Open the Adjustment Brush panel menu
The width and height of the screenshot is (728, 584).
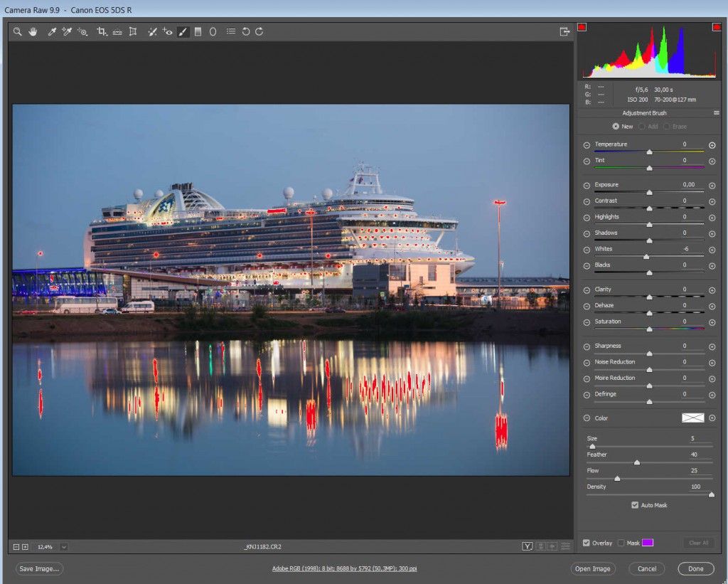[x=717, y=113]
